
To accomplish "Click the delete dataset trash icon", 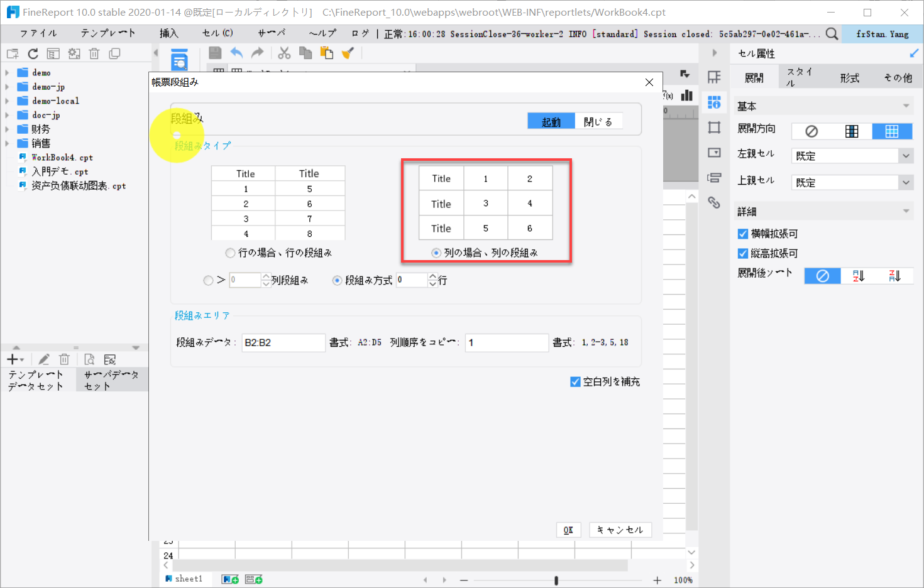I will pyautogui.click(x=64, y=359).
